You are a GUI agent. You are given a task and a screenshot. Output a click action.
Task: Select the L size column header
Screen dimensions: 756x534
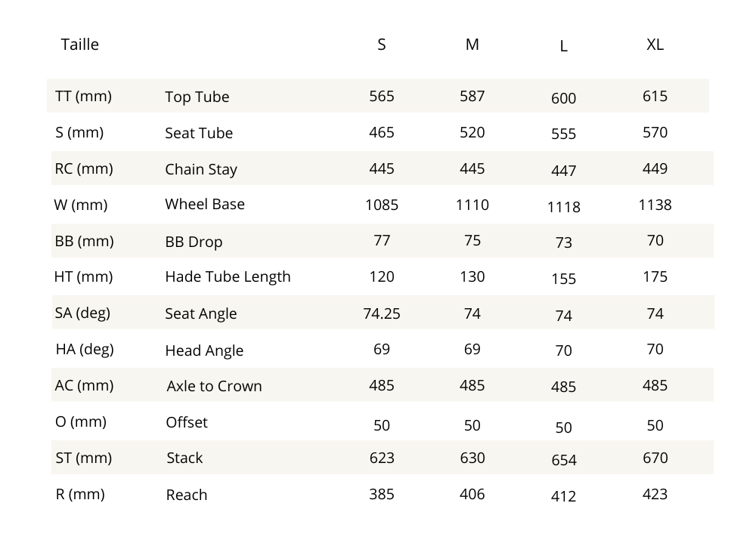click(564, 46)
